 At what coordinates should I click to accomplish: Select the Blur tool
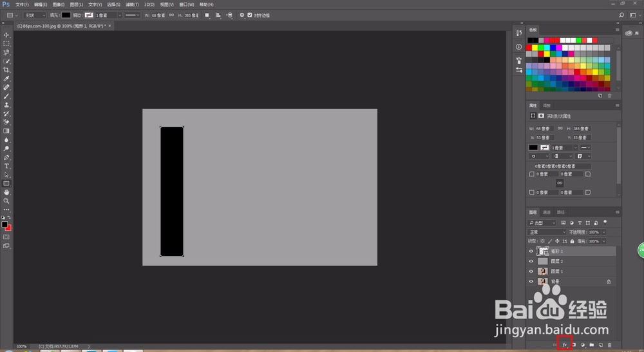tap(6, 139)
